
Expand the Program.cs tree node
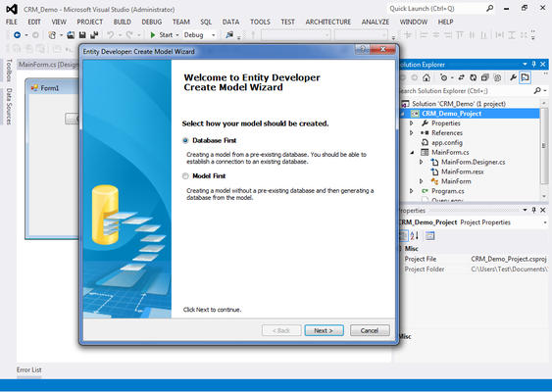point(412,191)
